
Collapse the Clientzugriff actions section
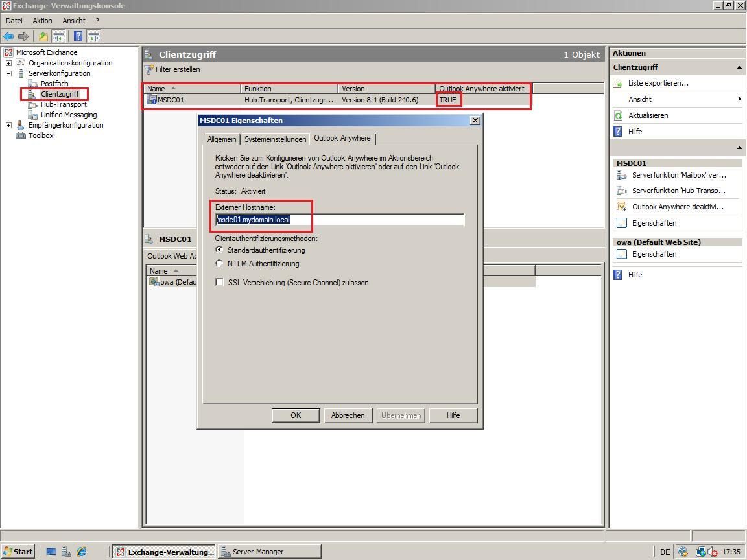click(x=739, y=67)
